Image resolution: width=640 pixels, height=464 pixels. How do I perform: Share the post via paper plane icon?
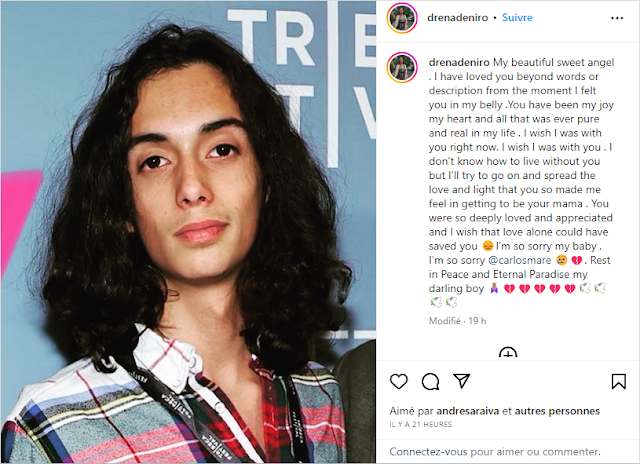click(462, 381)
